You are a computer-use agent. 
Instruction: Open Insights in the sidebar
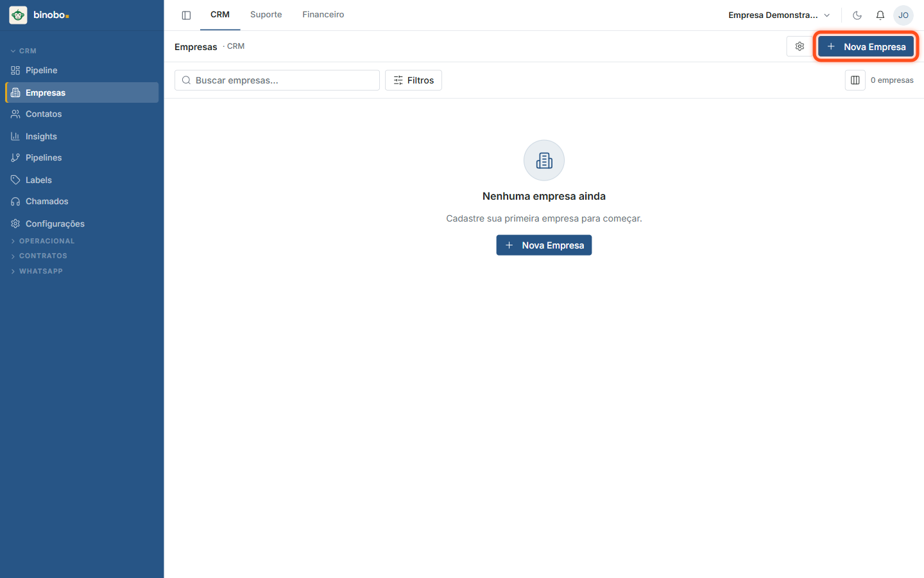click(x=82, y=136)
